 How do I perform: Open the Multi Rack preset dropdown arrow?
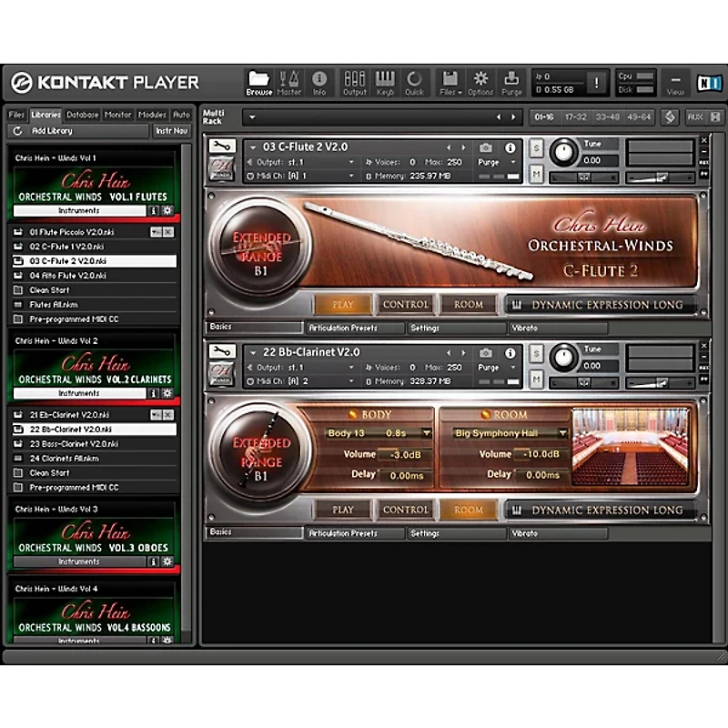point(252,117)
